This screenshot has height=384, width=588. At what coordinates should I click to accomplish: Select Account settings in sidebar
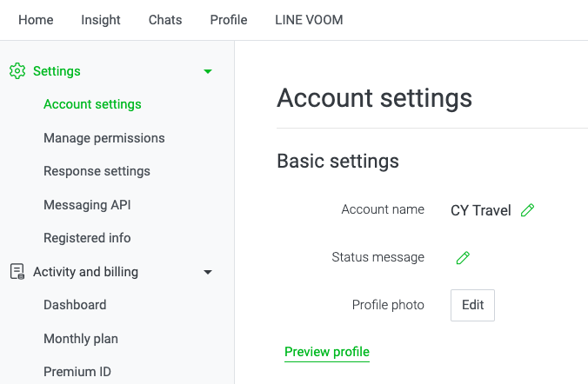point(92,104)
